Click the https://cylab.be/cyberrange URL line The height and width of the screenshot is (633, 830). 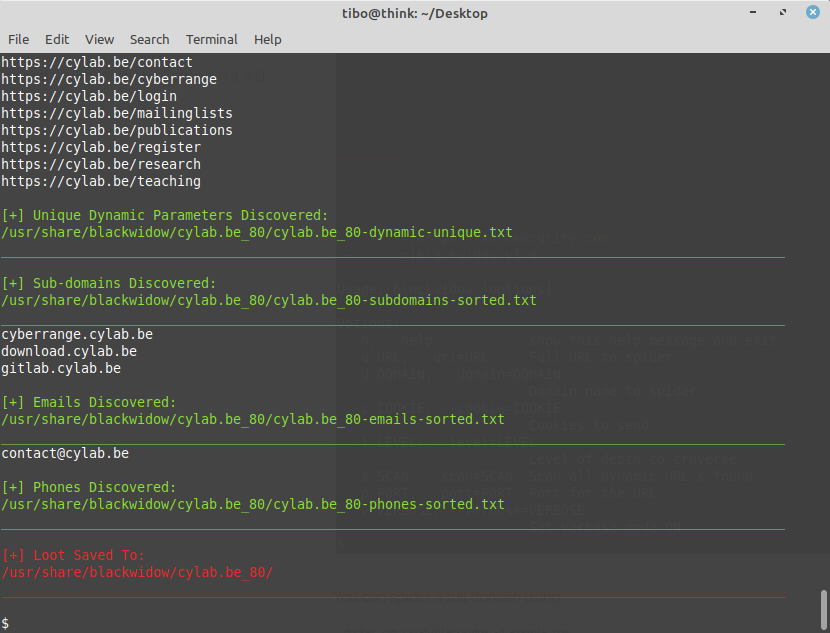tap(109, 79)
